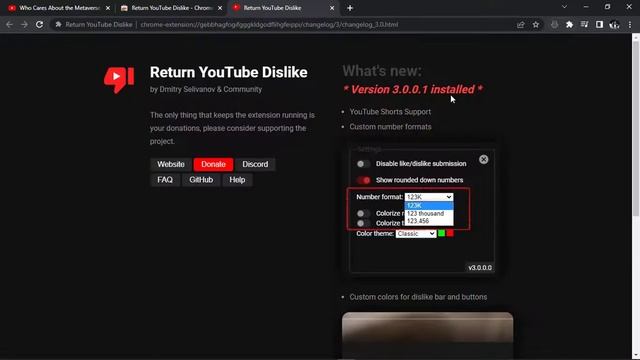Open the Extensions puzzle icon
Image resolution: width=640 pixels, height=360 pixels.
569,25
